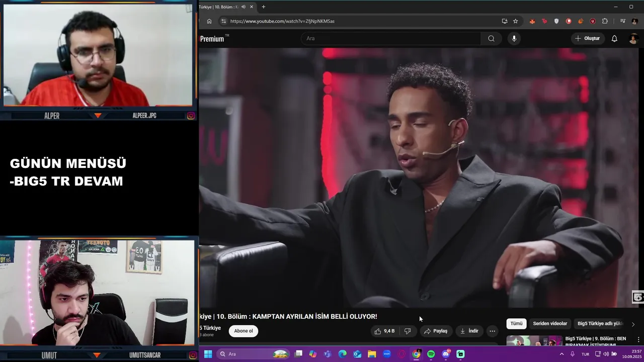Click the Abone ol subscribe button

pyautogui.click(x=244, y=331)
